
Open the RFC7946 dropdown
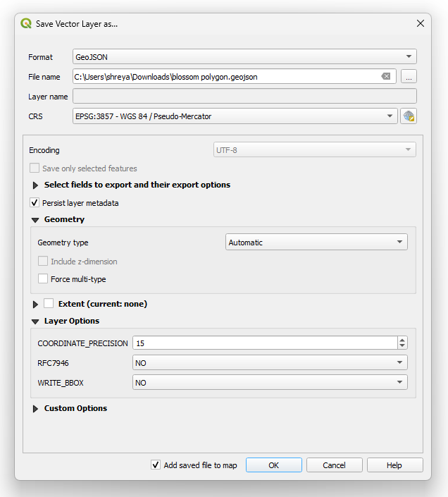click(270, 363)
